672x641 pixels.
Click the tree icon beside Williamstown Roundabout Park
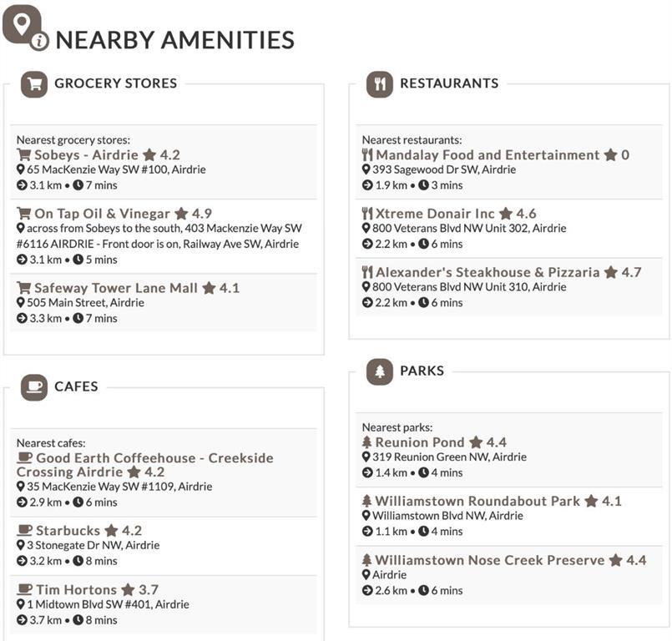tap(366, 502)
